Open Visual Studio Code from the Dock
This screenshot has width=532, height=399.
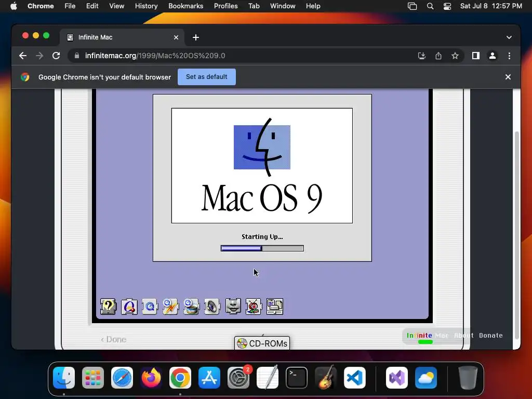[355, 378]
